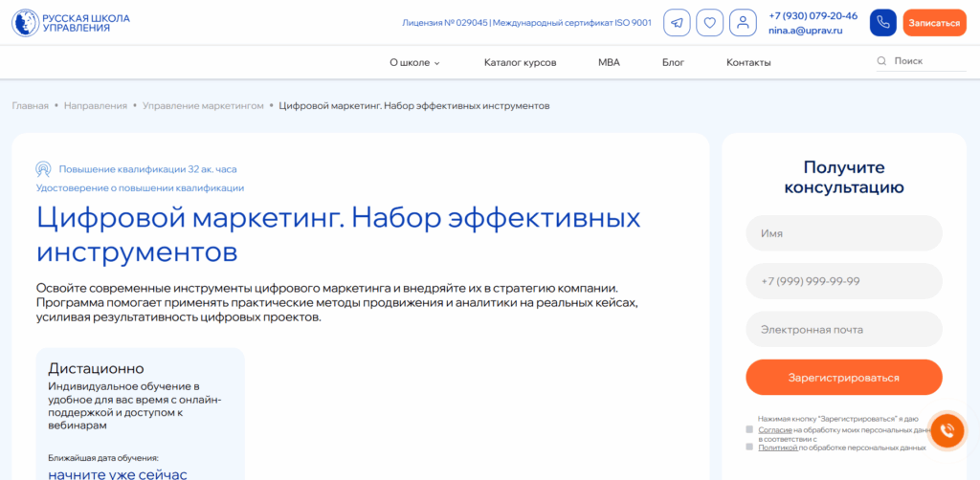Open favorites heart icon in header
The height and width of the screenshot is (480, 980).
tap(709, 23)
